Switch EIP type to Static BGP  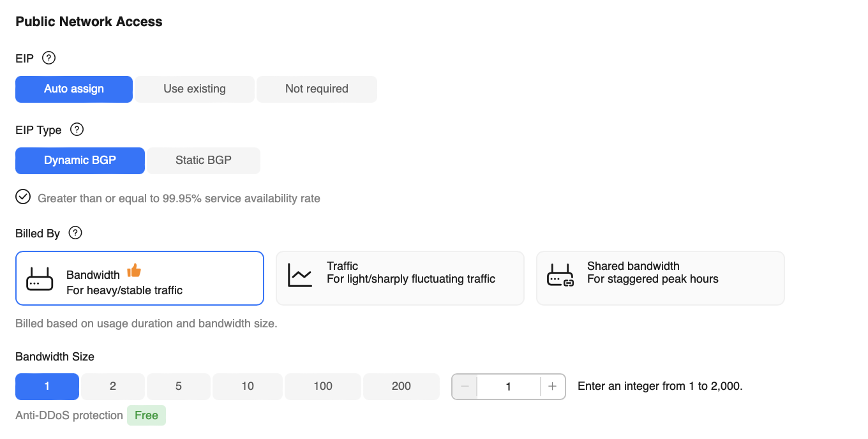pos(204,161)
